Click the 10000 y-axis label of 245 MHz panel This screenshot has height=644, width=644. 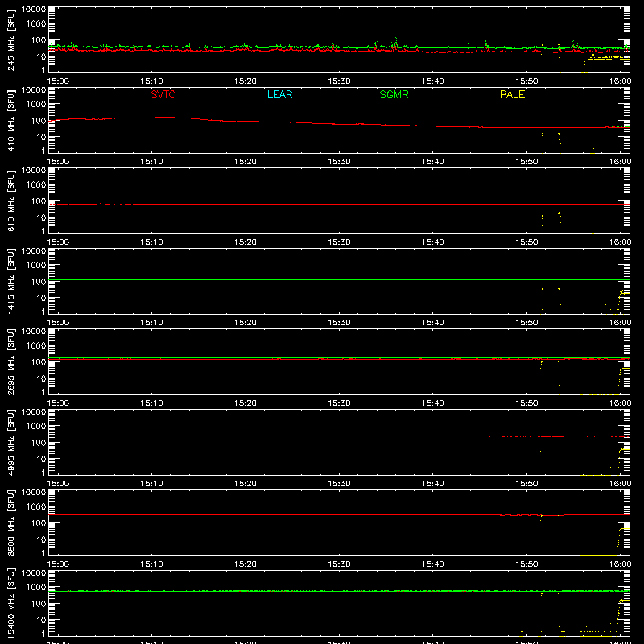34,10
